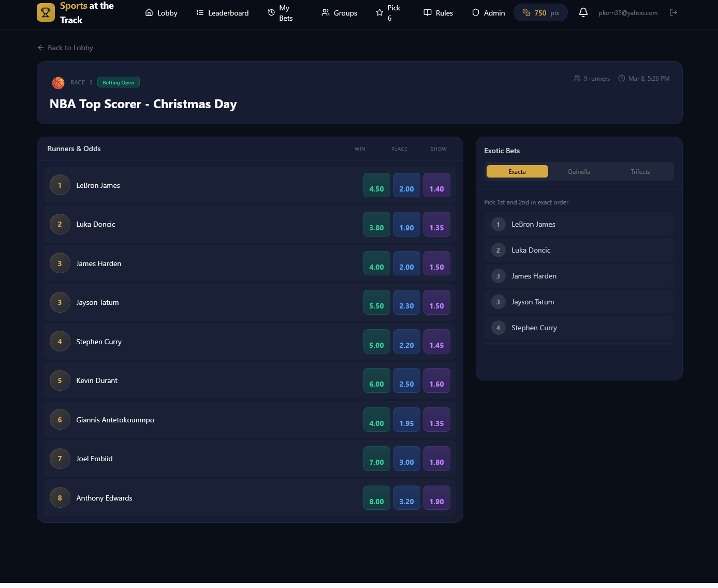This screenshot has width=718, height=588.
Task: Click the basketball race icon
Action: point(58,83)
